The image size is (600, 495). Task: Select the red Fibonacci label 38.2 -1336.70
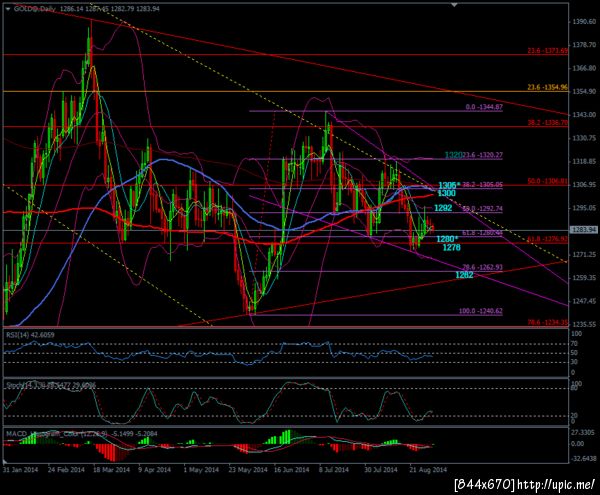(x=548, y=123)
